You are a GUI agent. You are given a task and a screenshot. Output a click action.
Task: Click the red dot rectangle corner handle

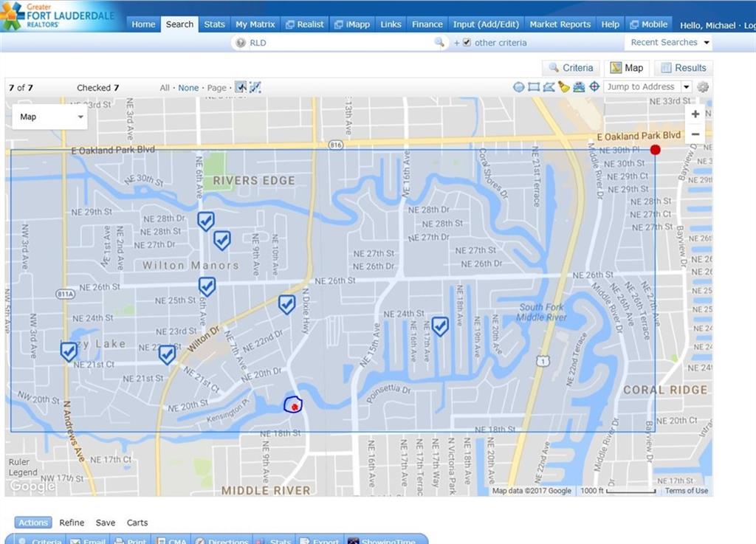pyautogui.click(x=655, y=151)
